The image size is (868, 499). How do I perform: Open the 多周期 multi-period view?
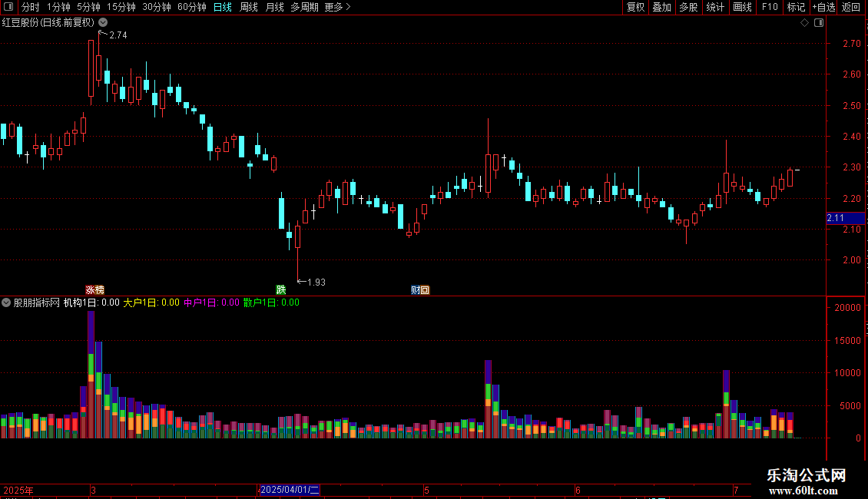(304, 7)
